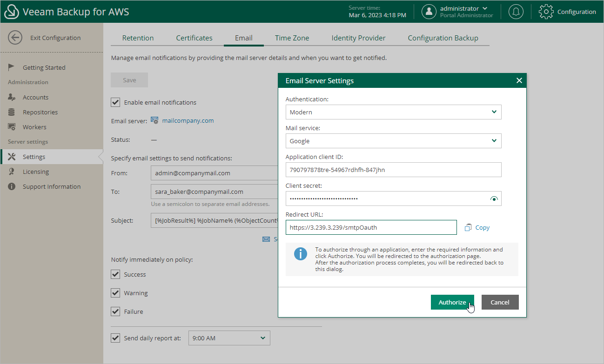604x364 pixels.
Task: Click the send test envelope icon
Action: (x=266, y=239)
